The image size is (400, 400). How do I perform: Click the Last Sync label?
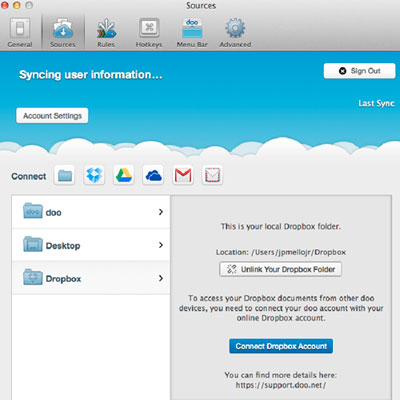(376, 103)
